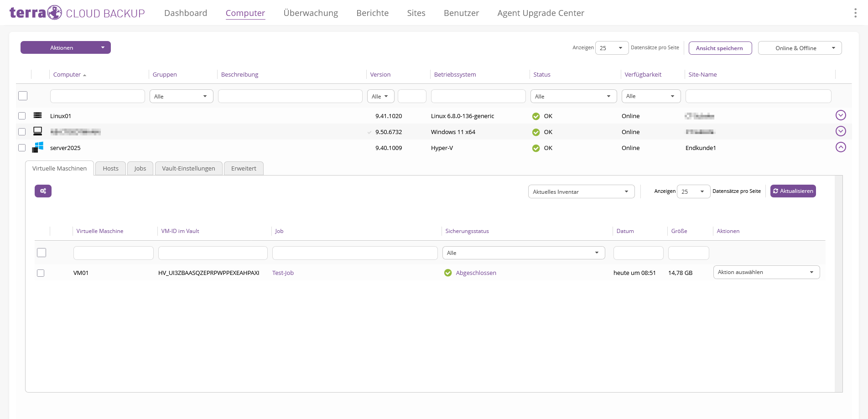The image size is (868, 419).
Task: Click the purple gears settings button
Action: (43, 191)
